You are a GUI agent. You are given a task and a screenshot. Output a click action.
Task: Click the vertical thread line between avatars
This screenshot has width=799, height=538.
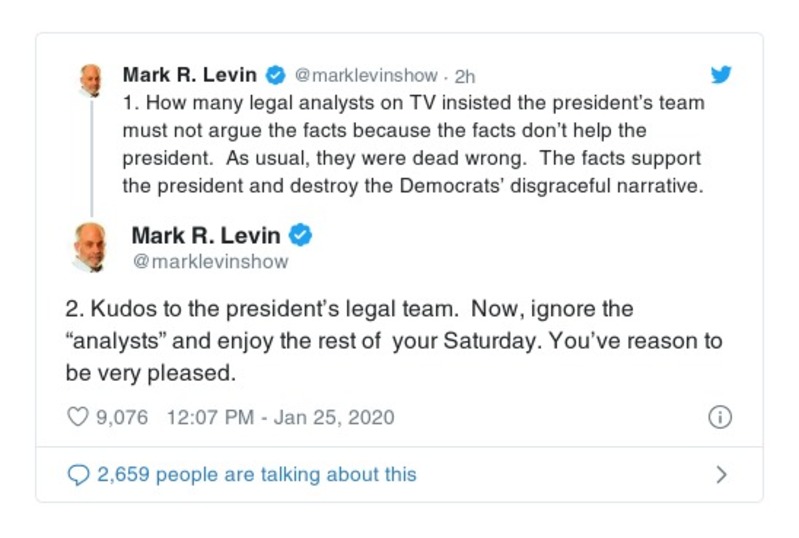click(x=91, y=158)
